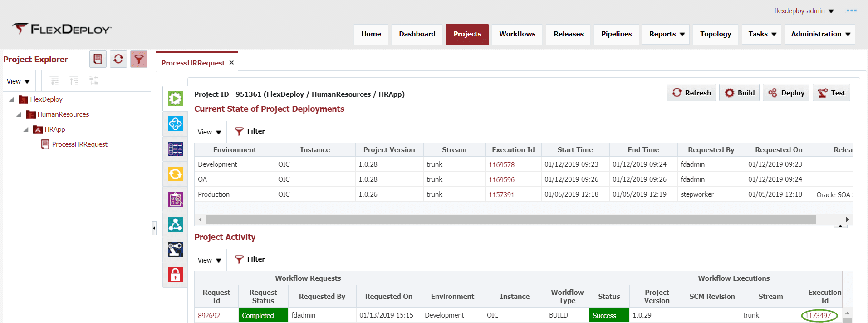The height and width of the screenshot is (323, 868).
Task: Click the right scroll arrow of deployments table
Action: (847, 220)
